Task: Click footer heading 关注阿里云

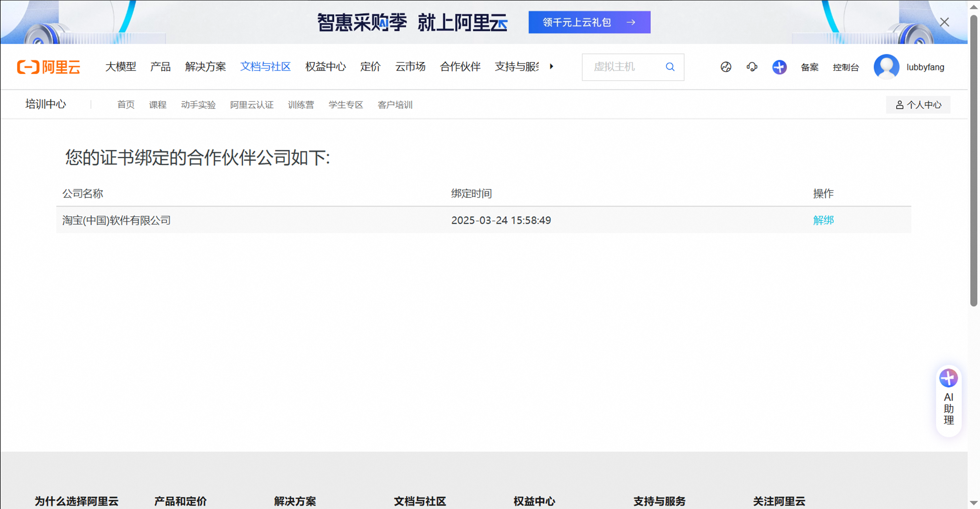Action: point(779,501)
